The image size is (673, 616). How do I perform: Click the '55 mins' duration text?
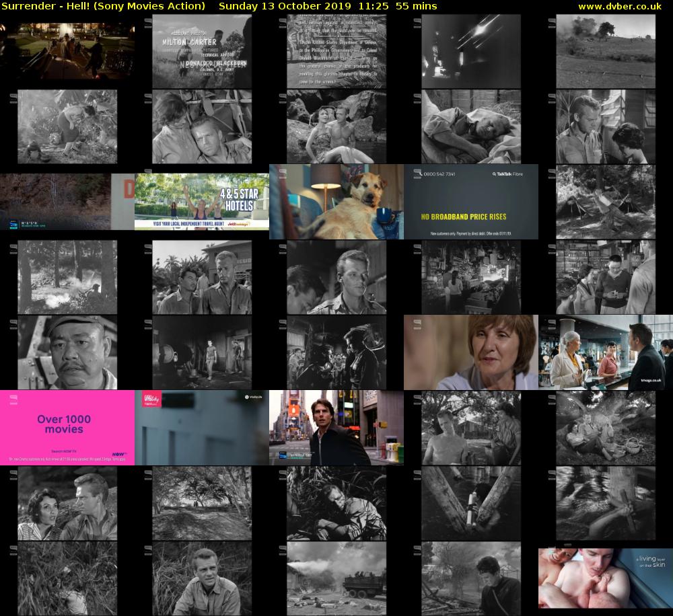[417, 7]
